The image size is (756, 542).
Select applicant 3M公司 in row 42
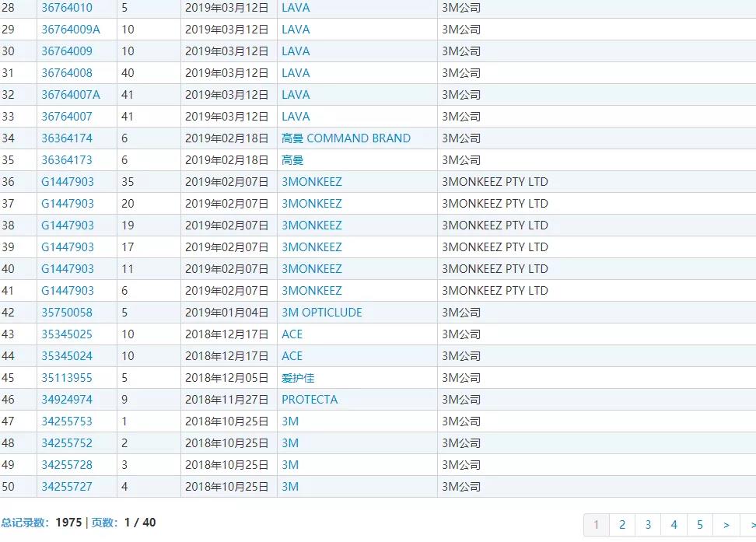461,313
